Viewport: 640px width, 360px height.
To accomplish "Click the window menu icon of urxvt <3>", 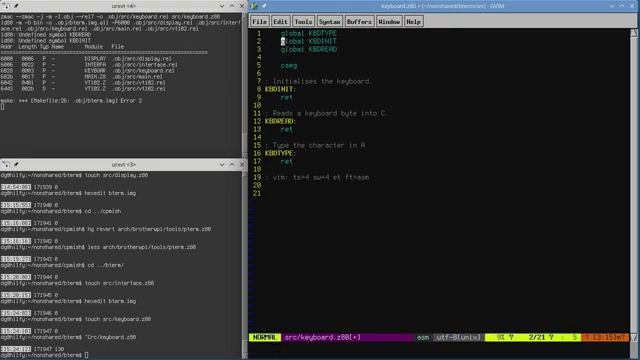I will (5, 164).
